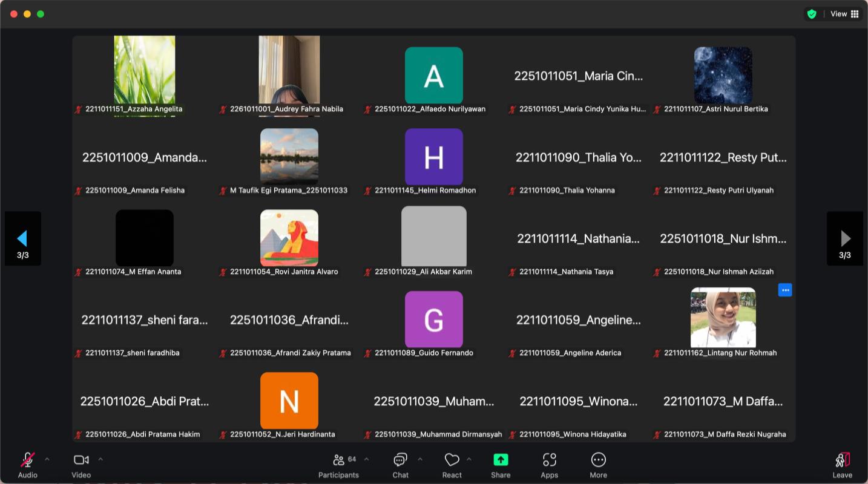Expand the caret next to Participants

pos(366,459)
